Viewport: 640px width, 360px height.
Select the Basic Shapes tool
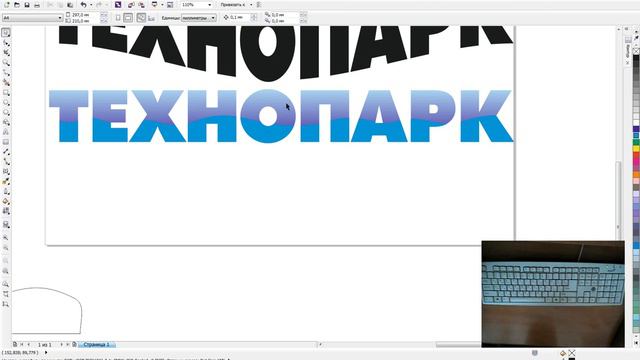click(6, 122)
